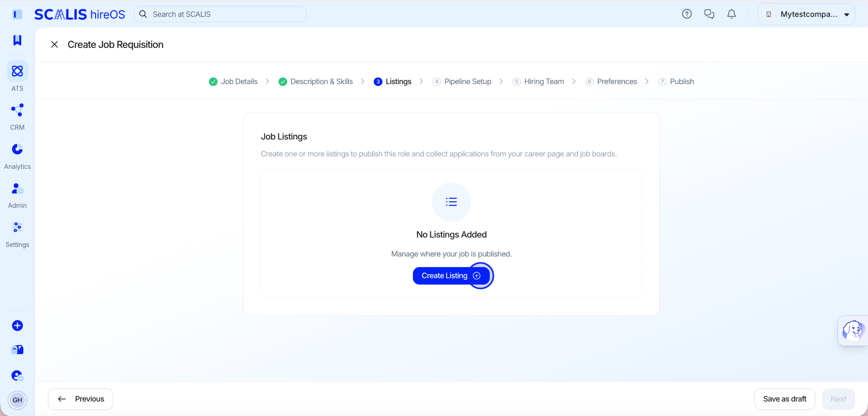Image resolution: width=868 pixels, height=416 pixels.
Task: Click the Next button
Action: point(839,399)
